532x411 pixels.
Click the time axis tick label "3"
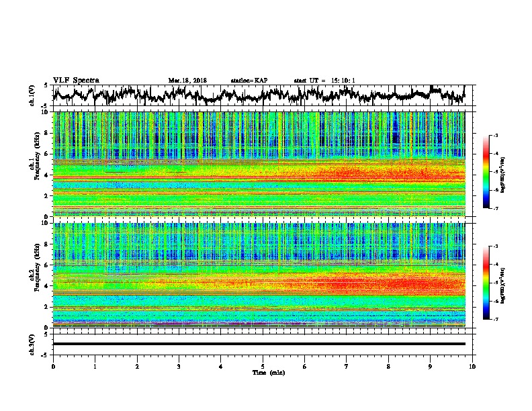click(179, 367)
